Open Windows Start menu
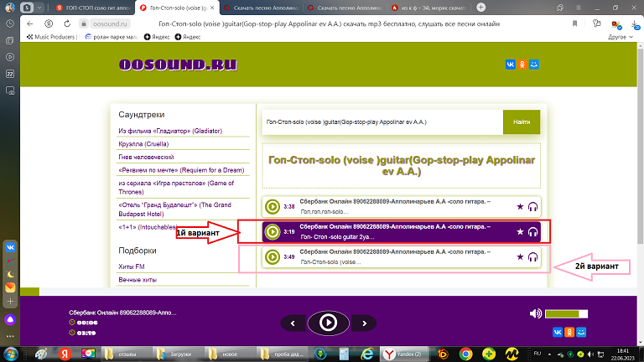644x362 pixels. click(10, 354)
